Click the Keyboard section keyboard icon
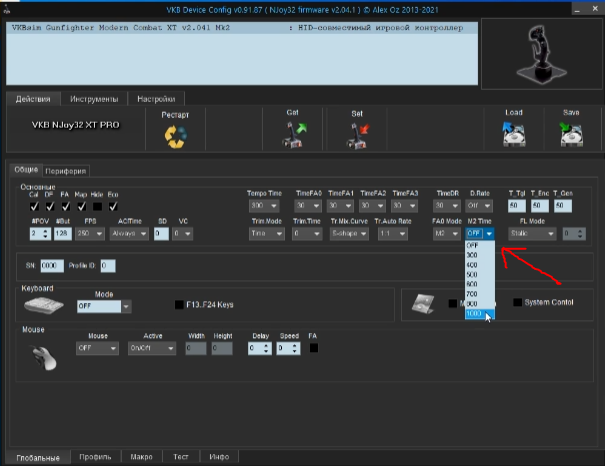Image resolution: width=605 pixels, height=466 pixels. pyautogui.click(x=44, y=306)
